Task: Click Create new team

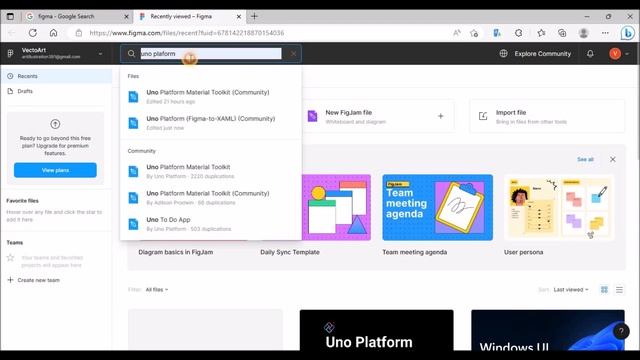Action: coord(34,280)
